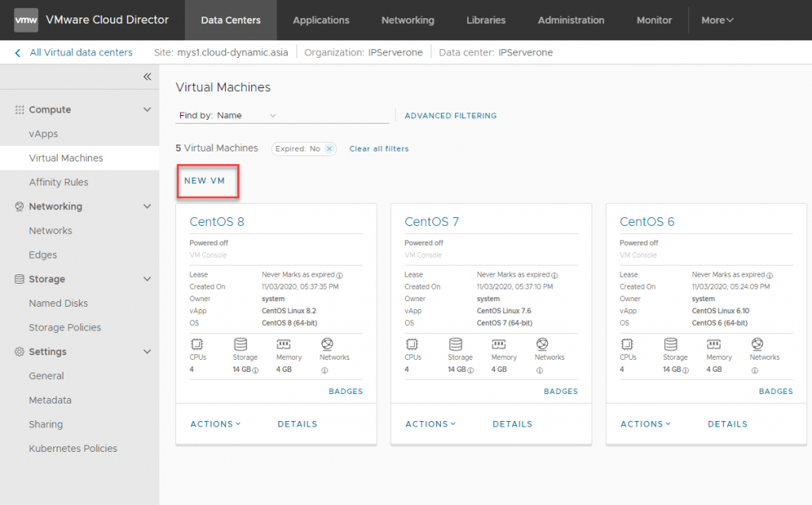The height and width of the screenshot is (505, 812).
Task: Click the vmw logo icon
Action: click(x=26, y=20)
